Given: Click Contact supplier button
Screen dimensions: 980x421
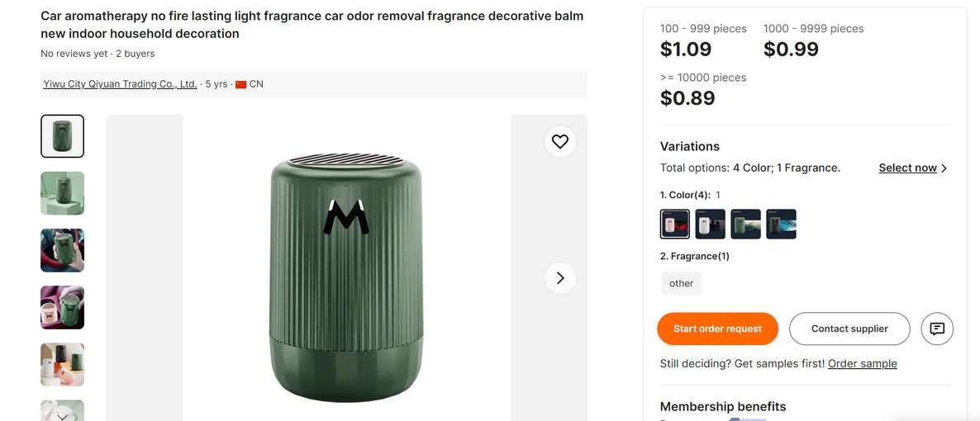Looking at the screenshot, I should pos(849,329).
